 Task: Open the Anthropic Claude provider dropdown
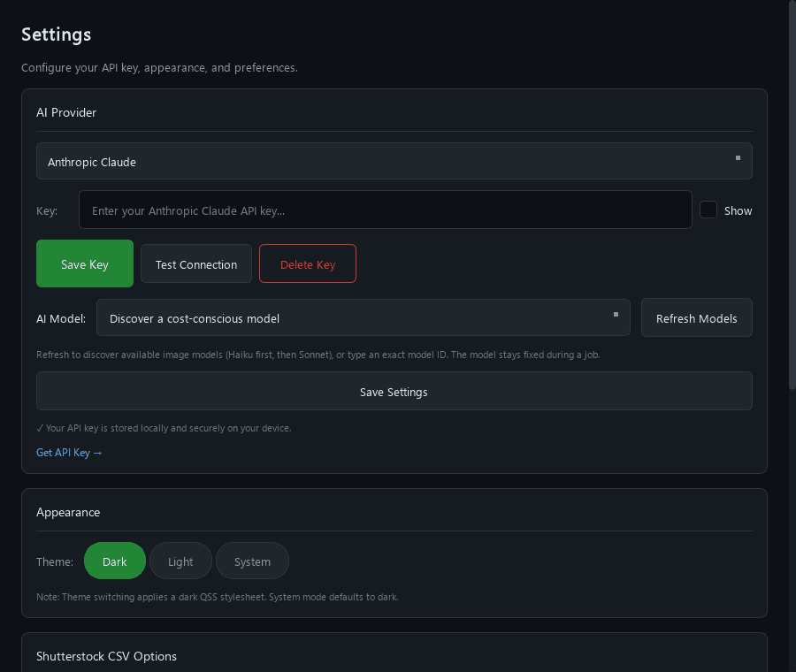pos(394,161)
